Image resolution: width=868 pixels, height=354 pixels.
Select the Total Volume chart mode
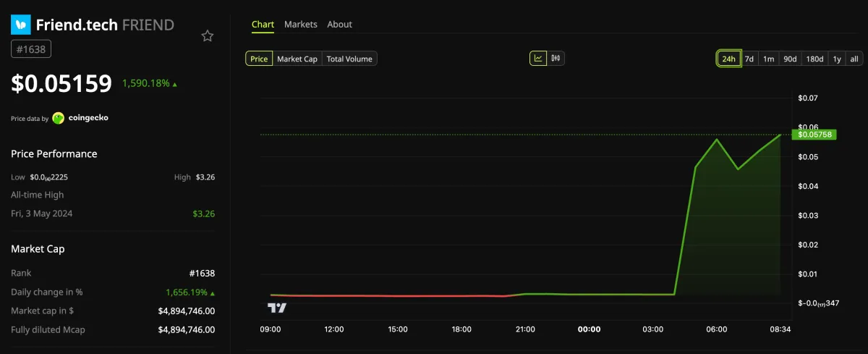point(349,59)
